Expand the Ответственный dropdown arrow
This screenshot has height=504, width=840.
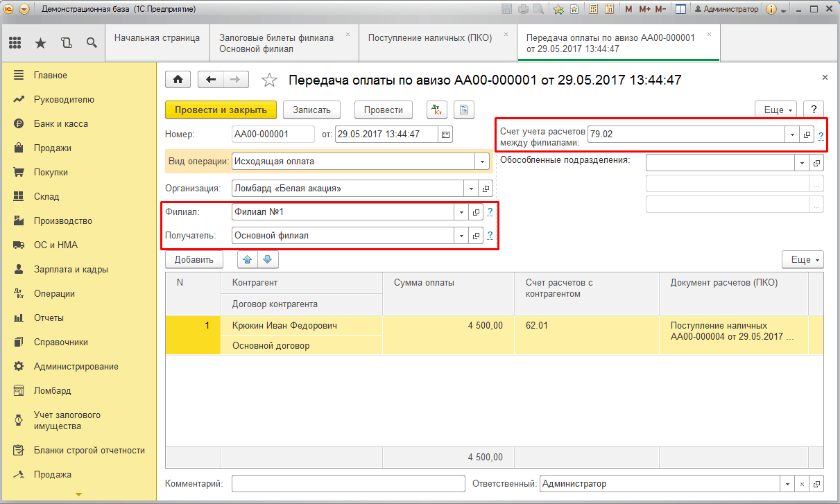click(789, 484)
